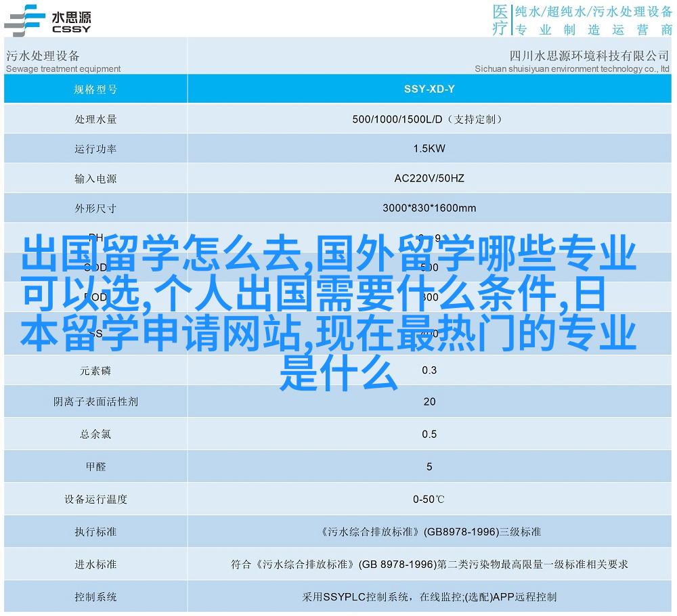Click the 设备运行温度 row label
Viewport: 677px width, 616px height.
[x=95, y=500]
